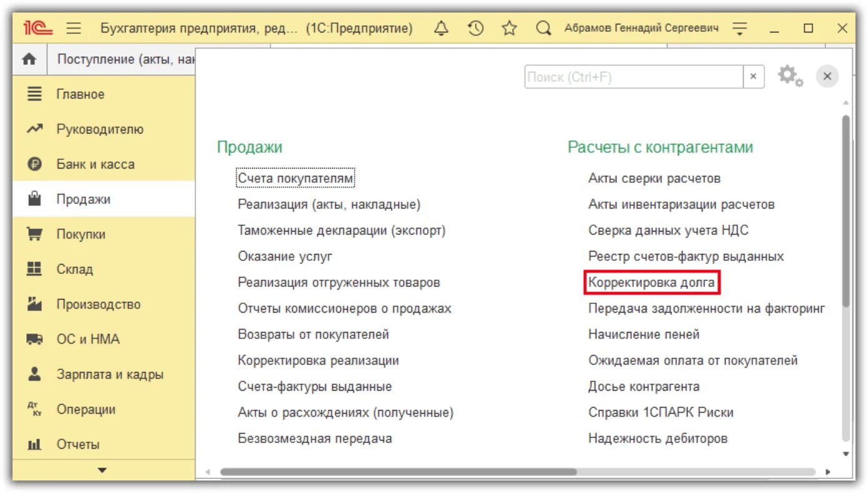Open Оказание услуг
This screenshot has height=493, width=868.
[285, 256]
